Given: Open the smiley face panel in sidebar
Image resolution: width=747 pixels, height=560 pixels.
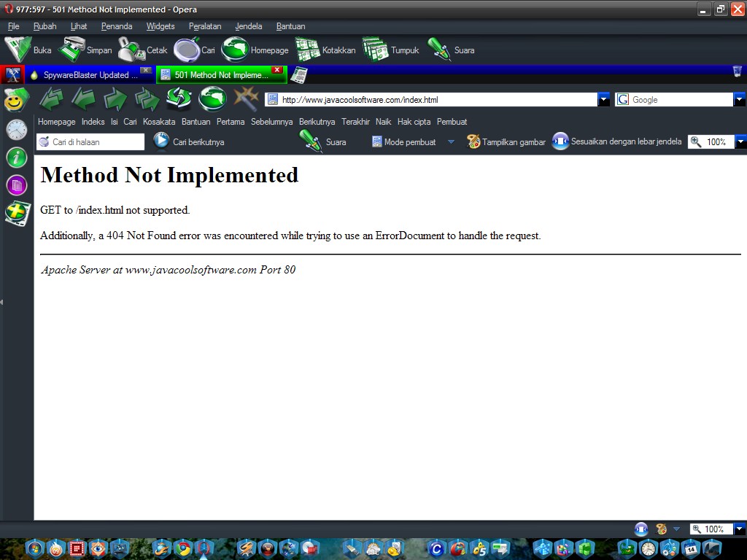Looking at the screenshot, I should click(17, 100).
